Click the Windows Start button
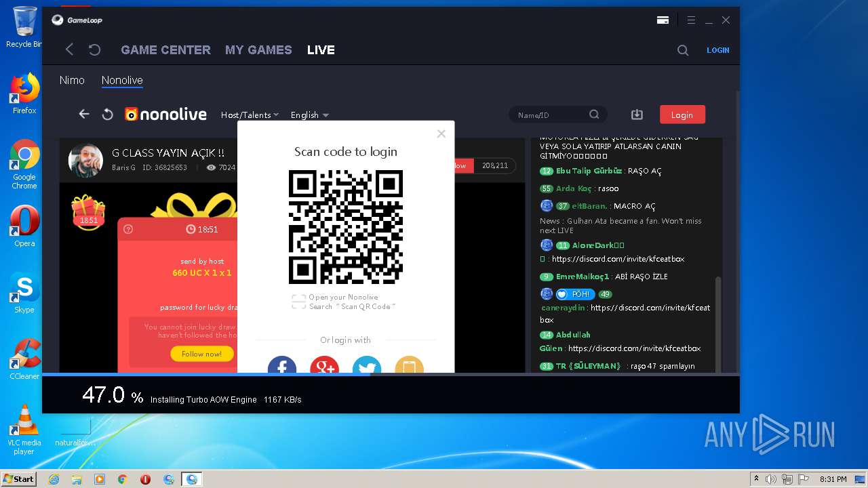Screen dimensions: 868x488 coord(18,479)
